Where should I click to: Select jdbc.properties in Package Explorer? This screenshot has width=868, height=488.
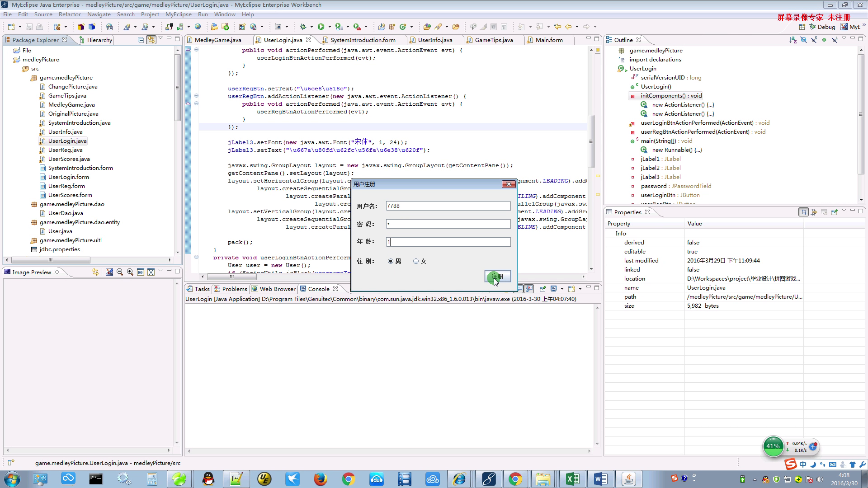pyautogui.click(x=59, y=249)
